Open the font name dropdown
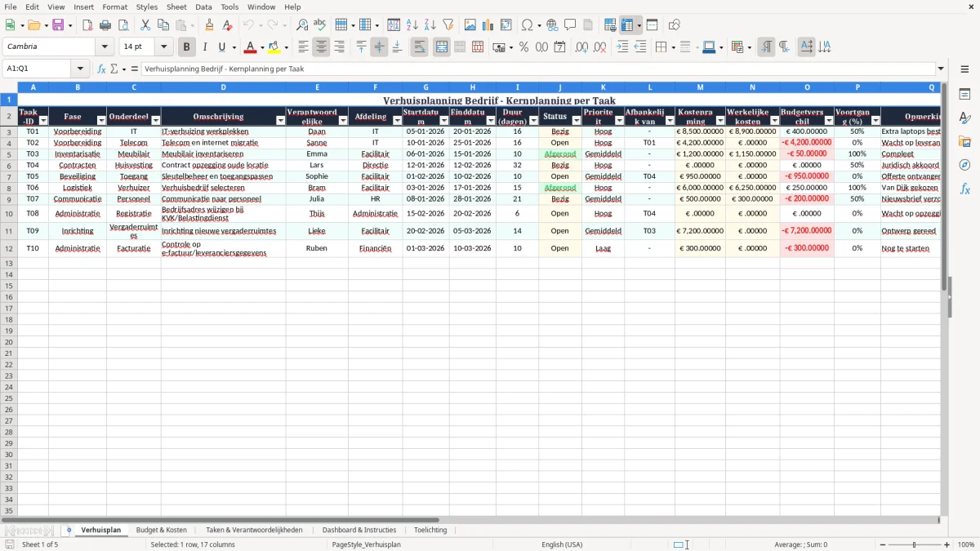This screenshot has width=980, height=551. (105, 47)
